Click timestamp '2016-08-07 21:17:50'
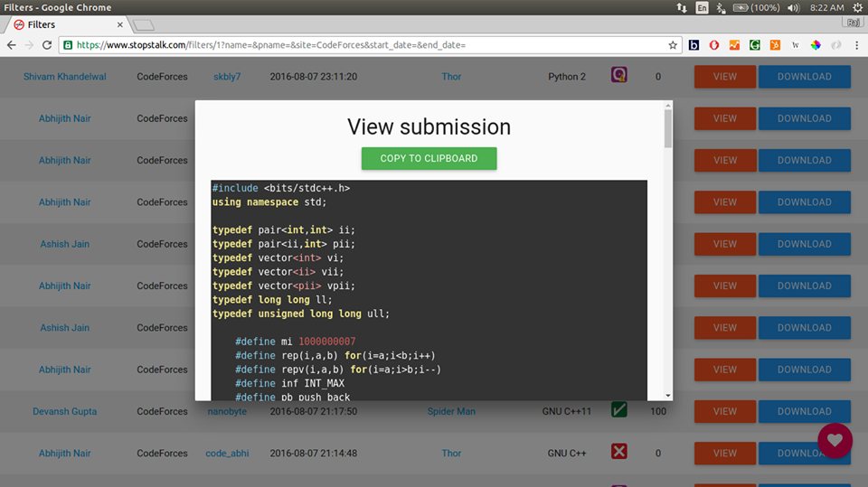 click(314, 412)
